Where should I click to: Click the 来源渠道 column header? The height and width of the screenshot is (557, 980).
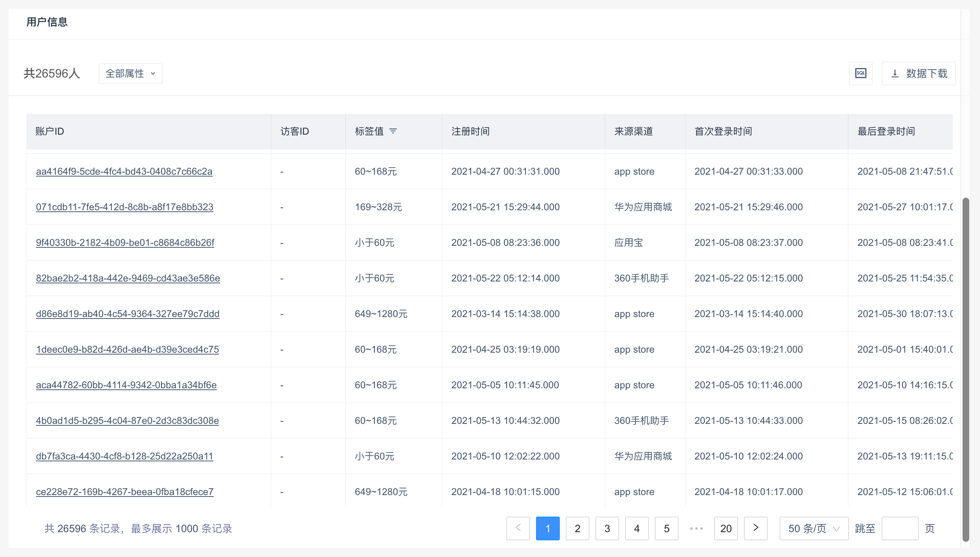[633, 131]
